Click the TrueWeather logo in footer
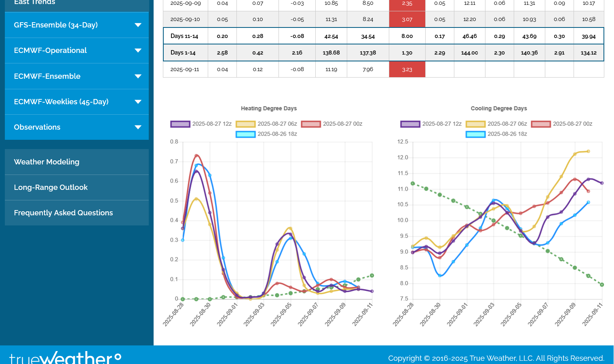This screenshot has width=614, height=364. (65, 358)
